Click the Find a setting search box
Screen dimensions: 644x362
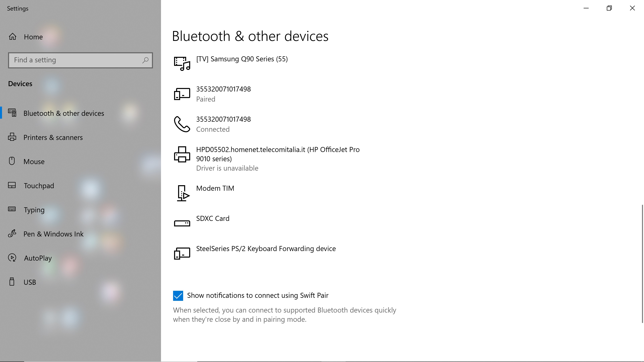(x=75, y=60)
